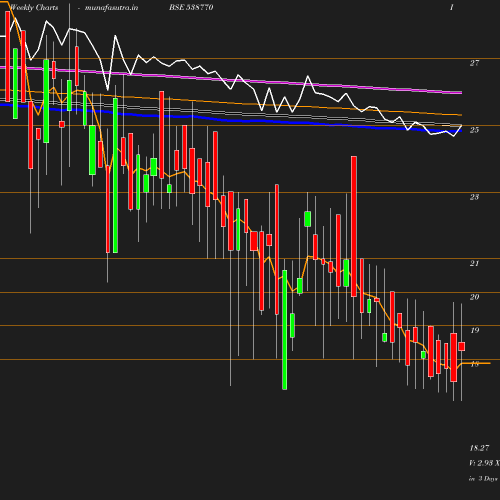
Task: Click the 'BSE 538770' symbol label
Action: tap(191, 7)
